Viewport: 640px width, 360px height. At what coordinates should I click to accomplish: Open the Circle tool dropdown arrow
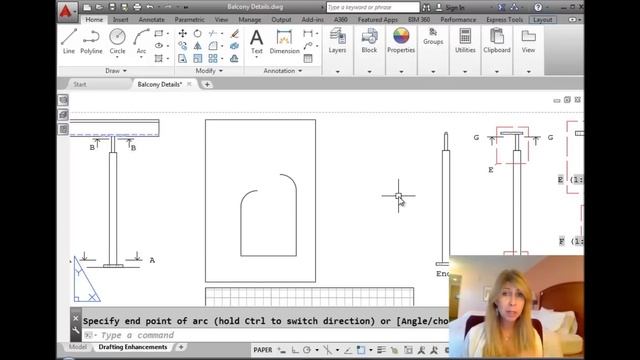[117, 58]
